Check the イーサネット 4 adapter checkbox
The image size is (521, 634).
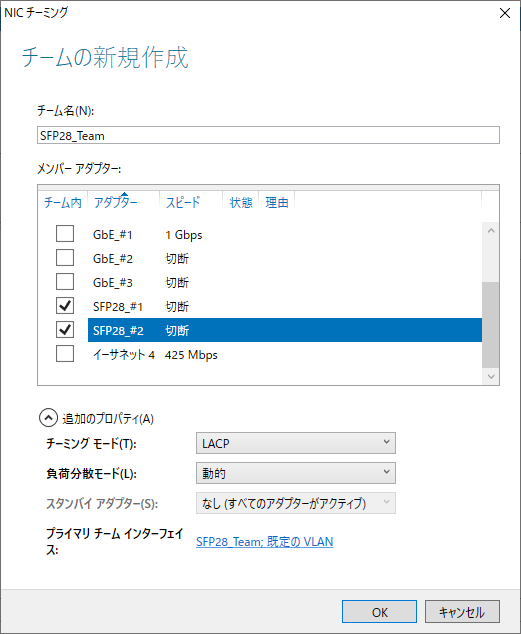click(x=65, y=354)
